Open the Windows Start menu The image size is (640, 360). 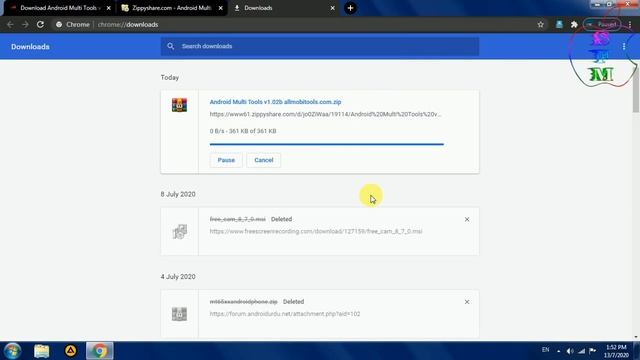pyautogui.click(x=13, y=351)
